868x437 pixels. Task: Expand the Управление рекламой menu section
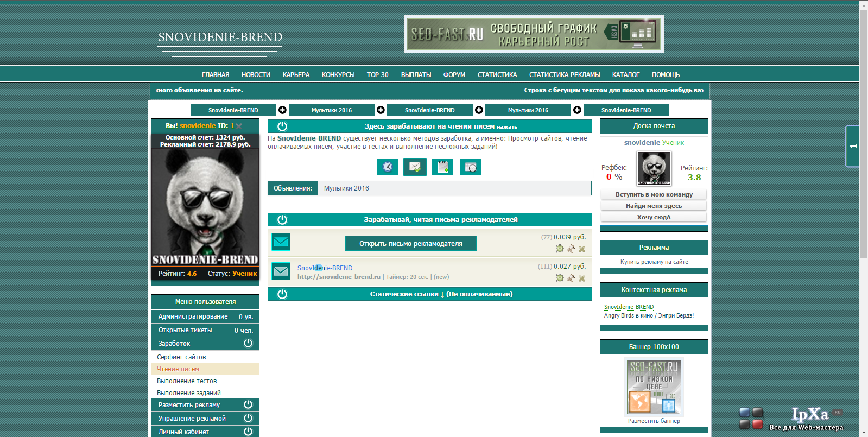pyautogui.click(x=248, y=418)
